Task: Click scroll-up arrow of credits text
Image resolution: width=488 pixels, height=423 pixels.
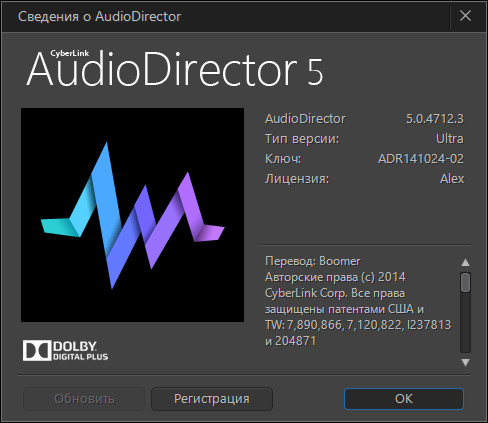Action: (x=465, y=263)
